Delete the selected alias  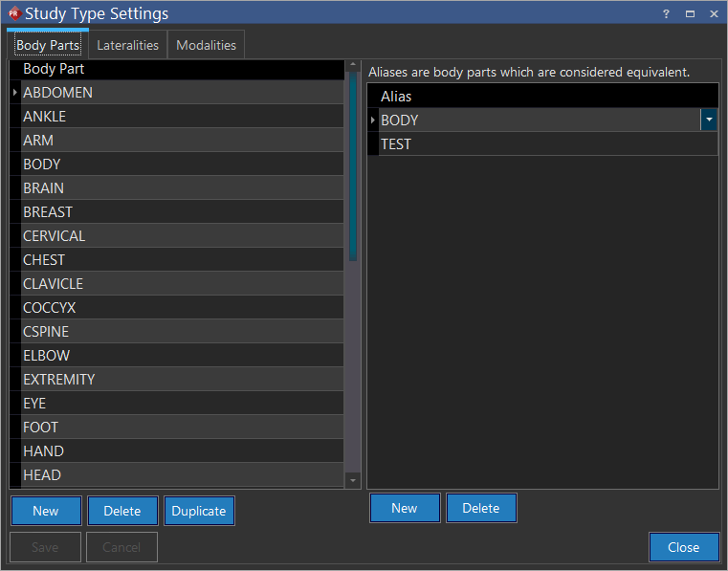click(481, 508)
